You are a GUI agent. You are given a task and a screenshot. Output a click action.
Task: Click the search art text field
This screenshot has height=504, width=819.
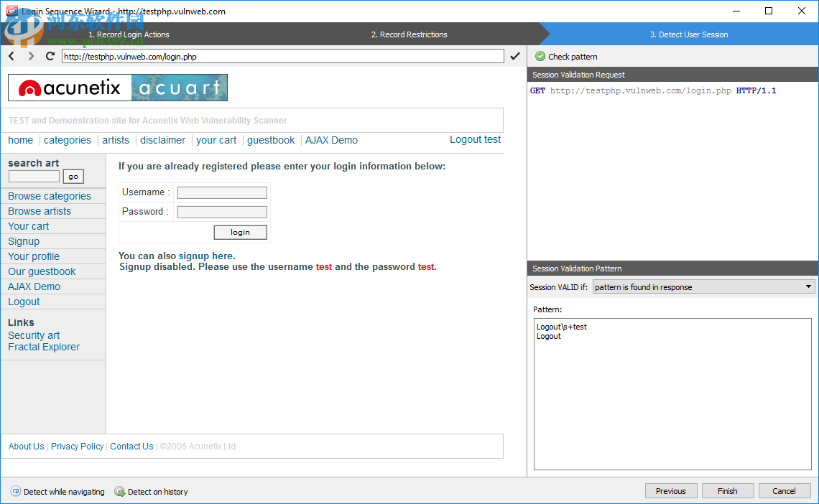34,177
